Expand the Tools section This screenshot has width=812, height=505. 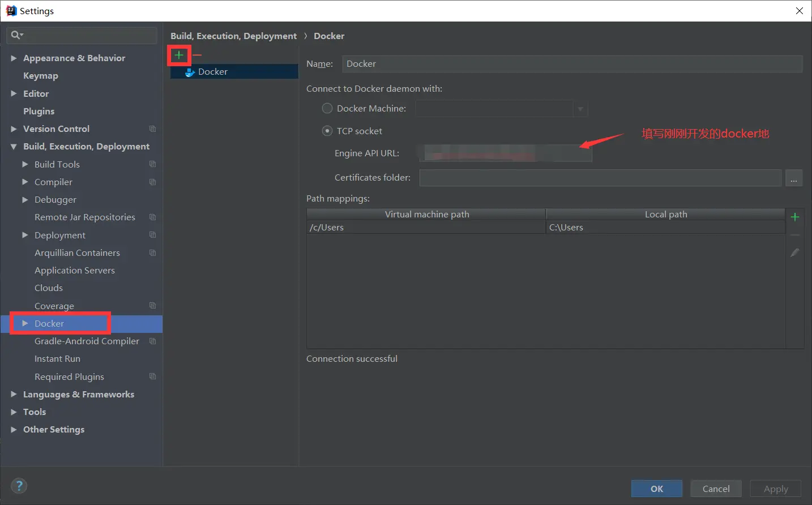[x=14, y=412]
